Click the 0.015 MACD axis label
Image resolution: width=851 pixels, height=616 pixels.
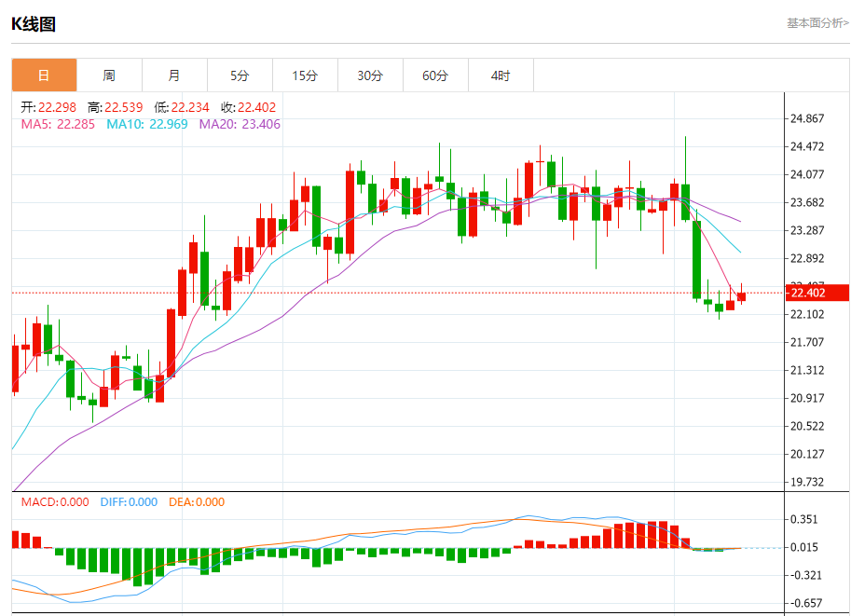tap(803, 547)
